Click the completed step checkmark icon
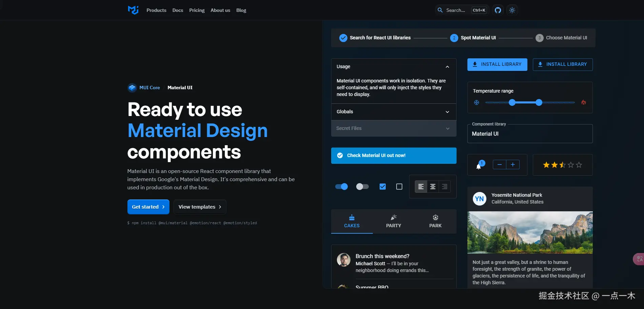Screen dimensions: 644x309 coord(343,38)
